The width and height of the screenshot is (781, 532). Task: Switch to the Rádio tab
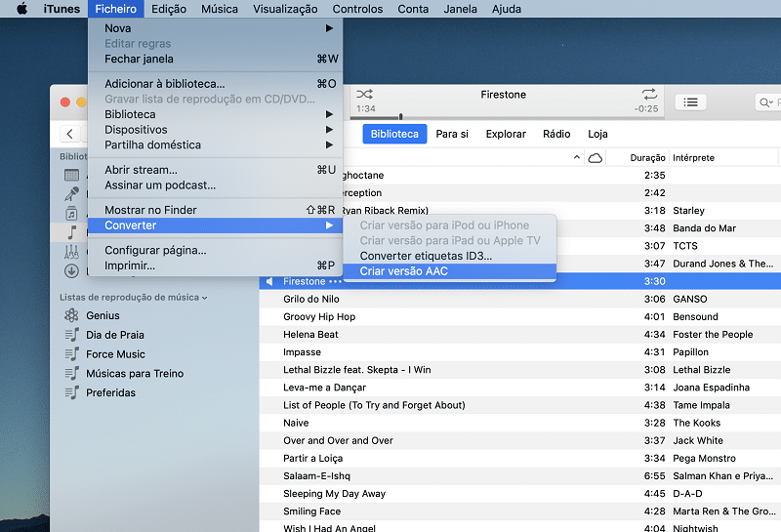point(556,134)
